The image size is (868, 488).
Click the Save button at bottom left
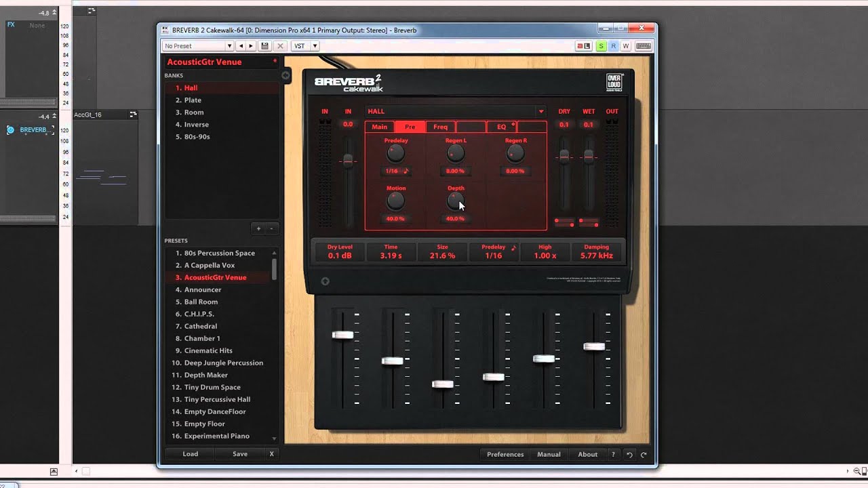240,454
